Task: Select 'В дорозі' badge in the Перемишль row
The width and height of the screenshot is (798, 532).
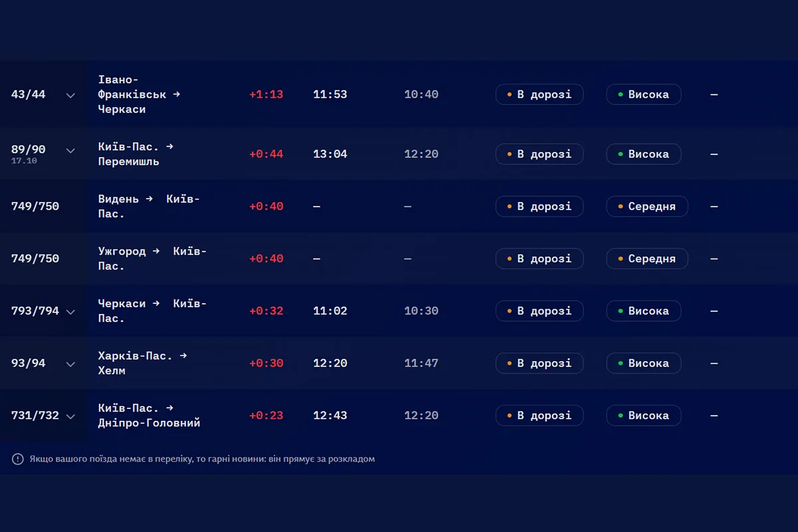Action: click(539, 154)
